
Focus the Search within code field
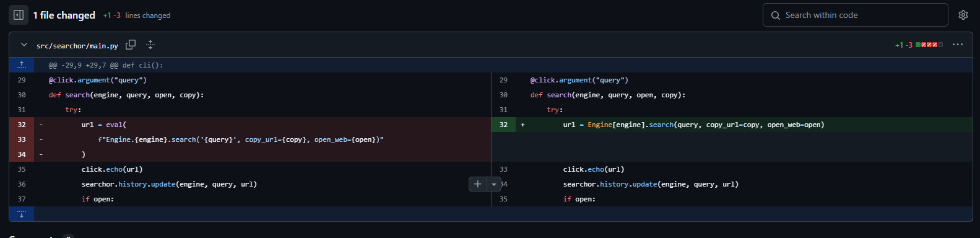[856, 15]
